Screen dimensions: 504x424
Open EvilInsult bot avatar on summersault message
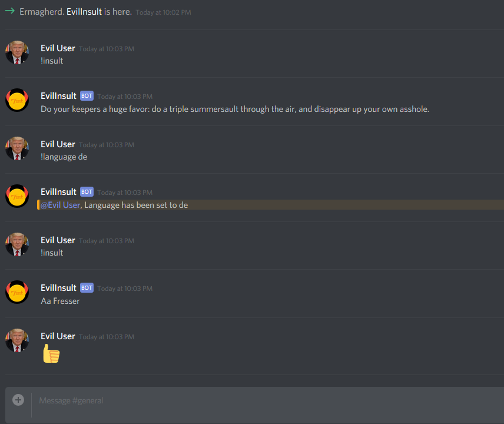click(17, 100)
